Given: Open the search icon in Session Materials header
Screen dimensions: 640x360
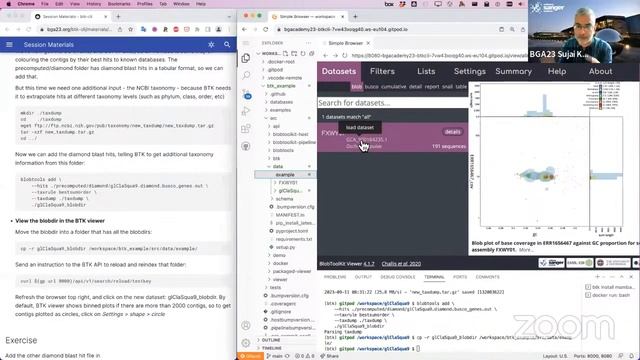Looking at the screenshot, I should tap(227, 44).
